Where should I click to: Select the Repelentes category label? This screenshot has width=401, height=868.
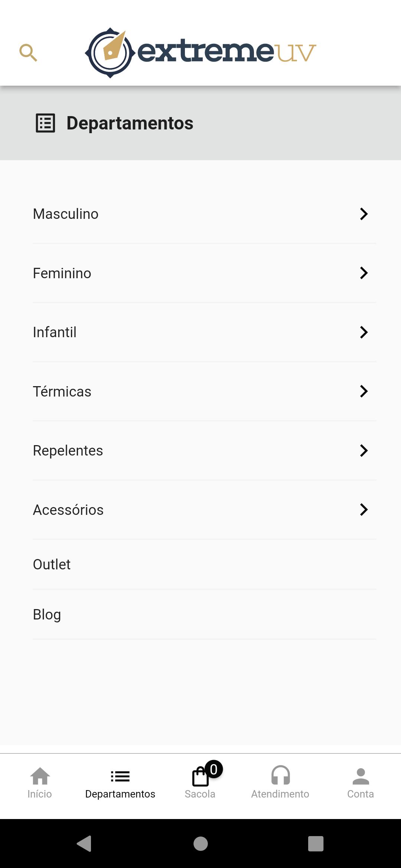point(68,451)
